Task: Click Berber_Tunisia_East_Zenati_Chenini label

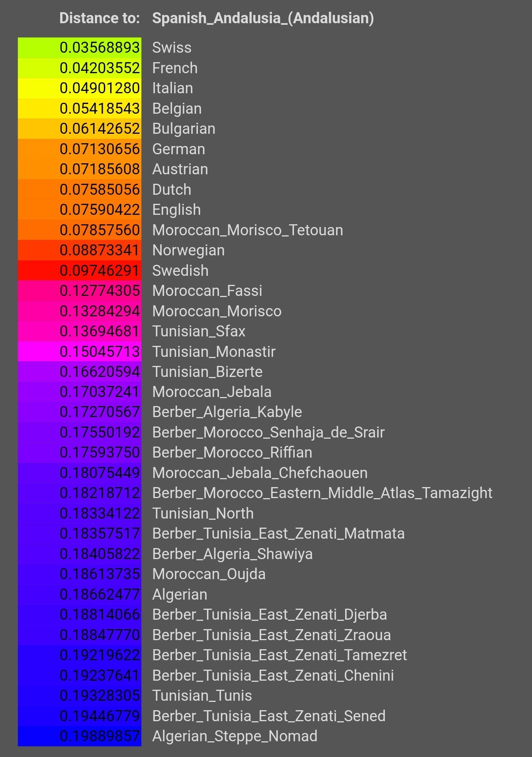Action: click(273, 676)
